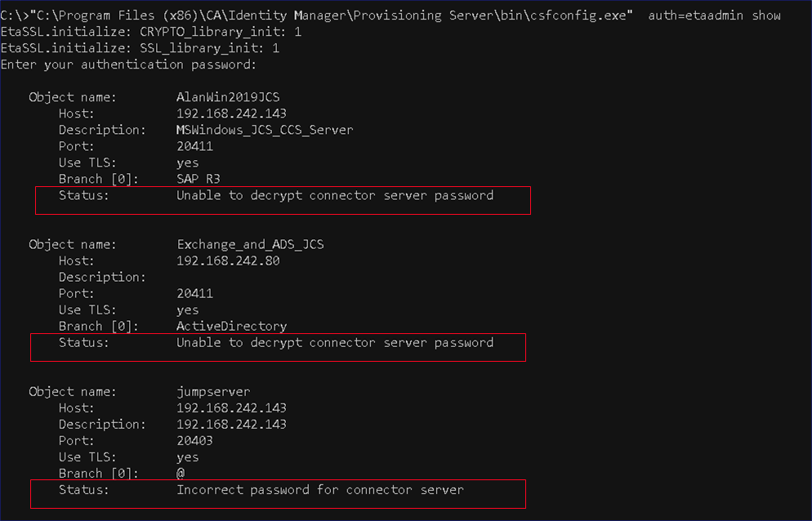Click the CRYPTO_library_init output line
This screenshot has width=812, height=521.
click(151, 32)
